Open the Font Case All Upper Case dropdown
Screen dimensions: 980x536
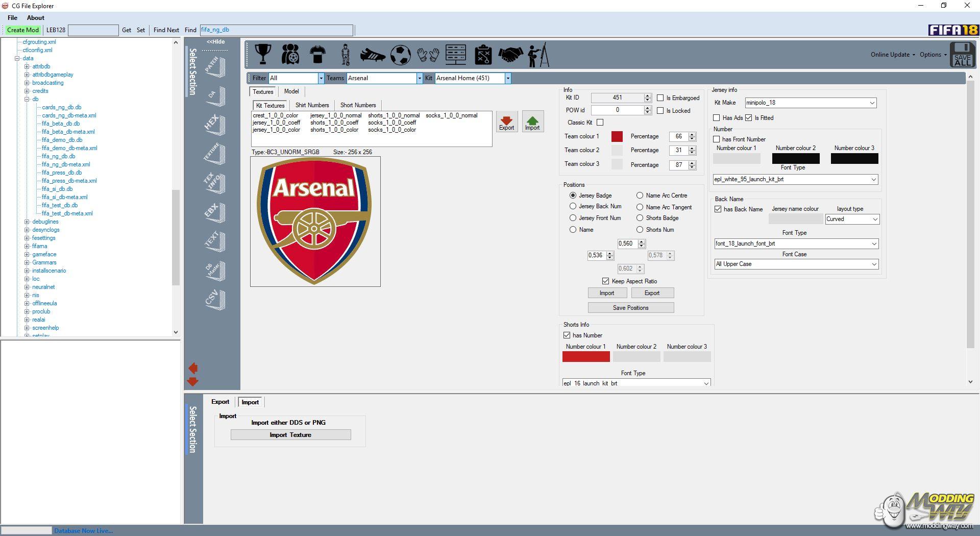click(796, 264)
